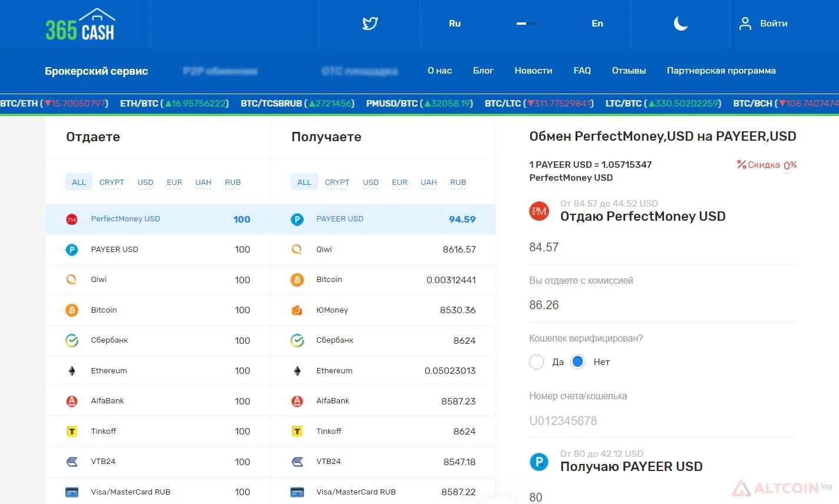Click Qiwi icon in Отдаете list
The width and height of the screenshot is (839, 504).
pos(72,280)
